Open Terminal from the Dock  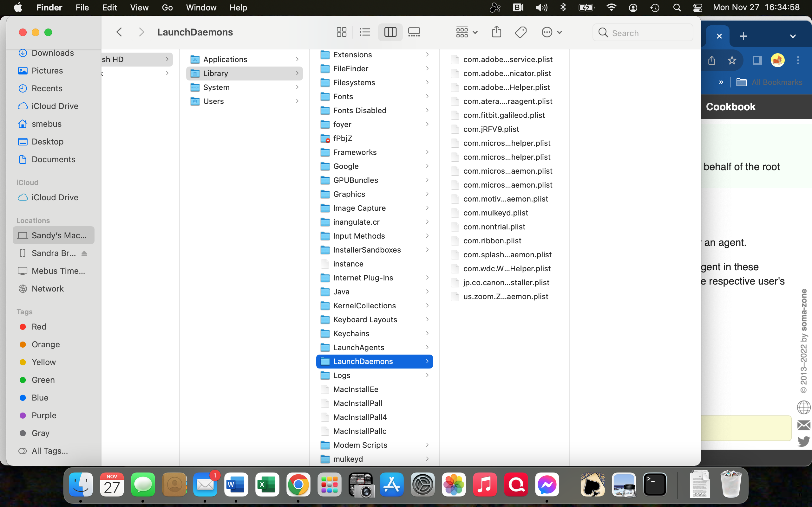click(655, 485)
